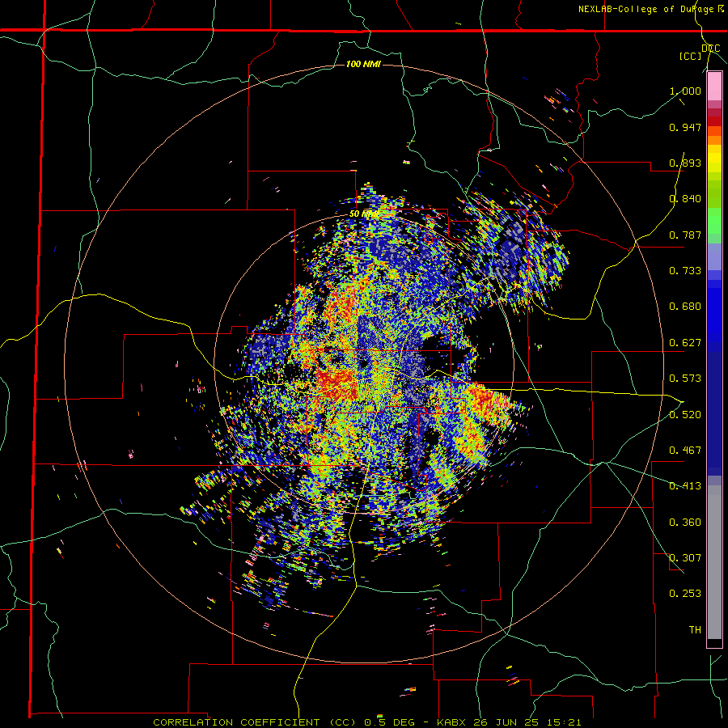Click the 0.253 legend value
The width and height of the screenshot is (728, 728).
pyautogui.click(x=685, y=594)
